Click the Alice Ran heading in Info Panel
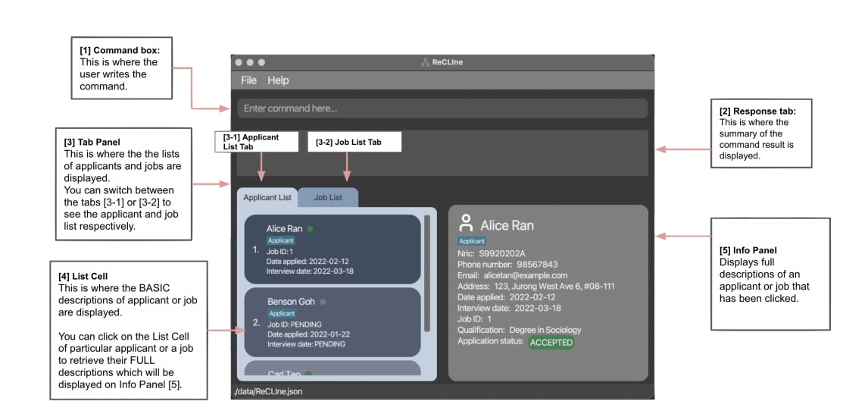Viewport: 868px width, 414px height. pos(507,225)
